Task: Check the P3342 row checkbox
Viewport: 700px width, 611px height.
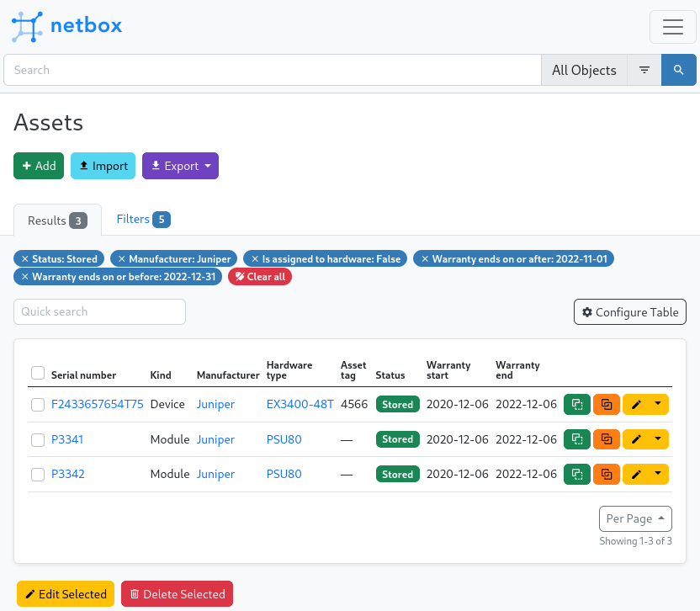Action: (38, 475)
